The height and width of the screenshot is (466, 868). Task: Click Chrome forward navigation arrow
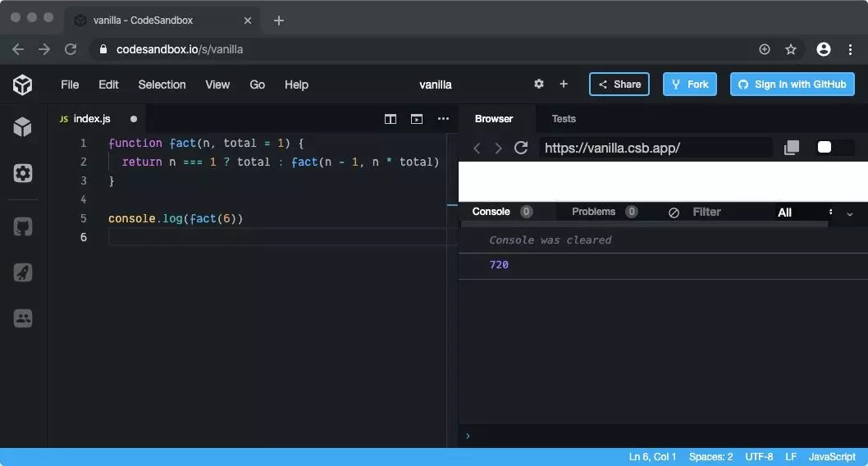coord(44,49)
